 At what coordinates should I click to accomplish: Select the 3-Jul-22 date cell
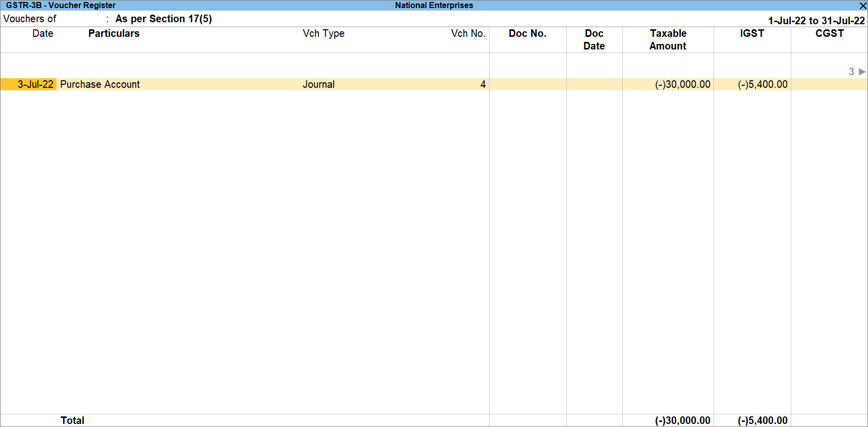pos(35,84)
